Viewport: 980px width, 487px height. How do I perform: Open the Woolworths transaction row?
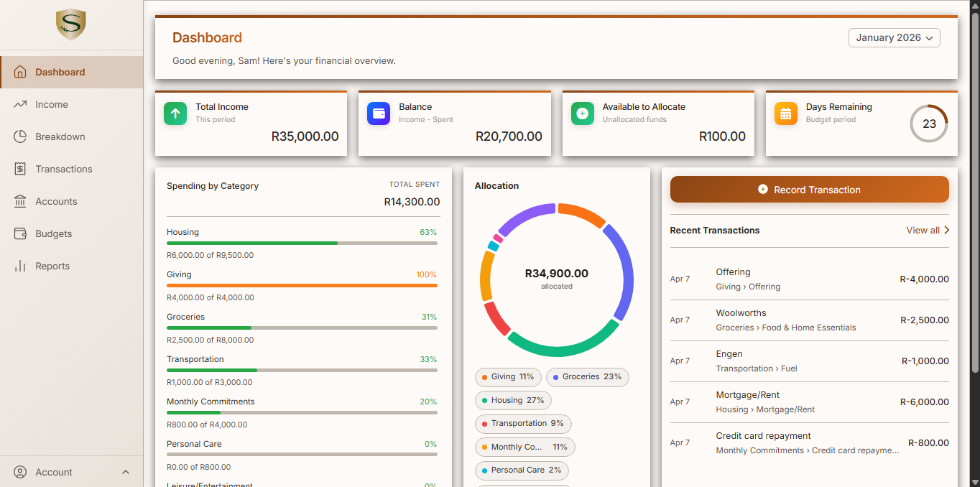(x=809, y=320)
